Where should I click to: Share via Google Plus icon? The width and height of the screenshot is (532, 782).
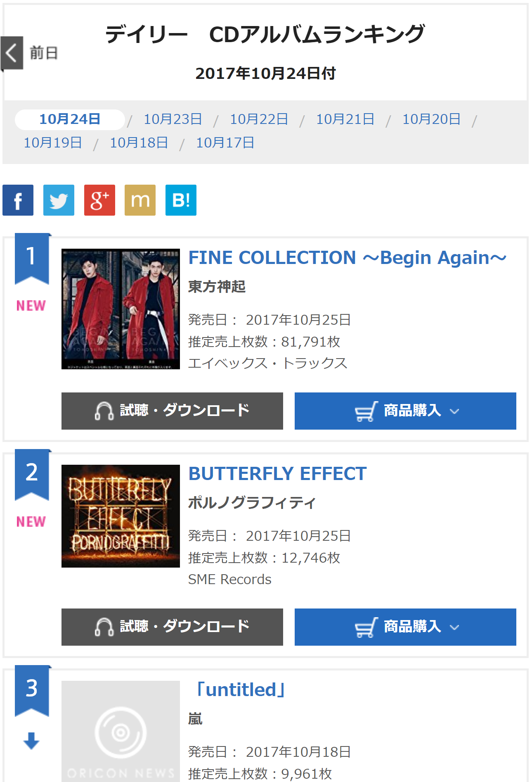(x=99, y=200)
